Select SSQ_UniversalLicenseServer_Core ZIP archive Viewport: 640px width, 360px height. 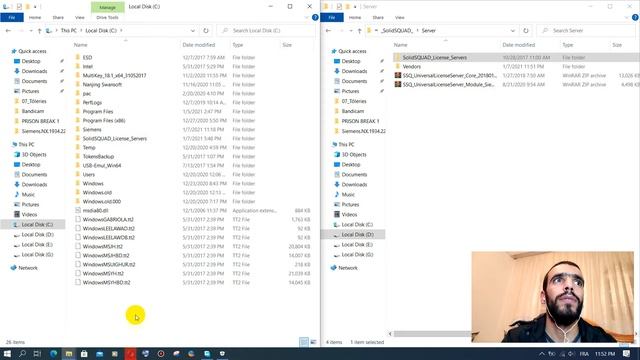[449, 76]
